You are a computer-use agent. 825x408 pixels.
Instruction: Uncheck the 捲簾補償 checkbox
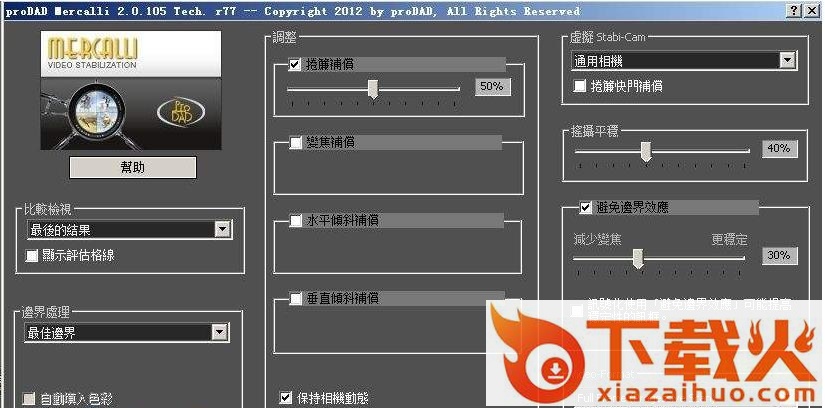295,64
